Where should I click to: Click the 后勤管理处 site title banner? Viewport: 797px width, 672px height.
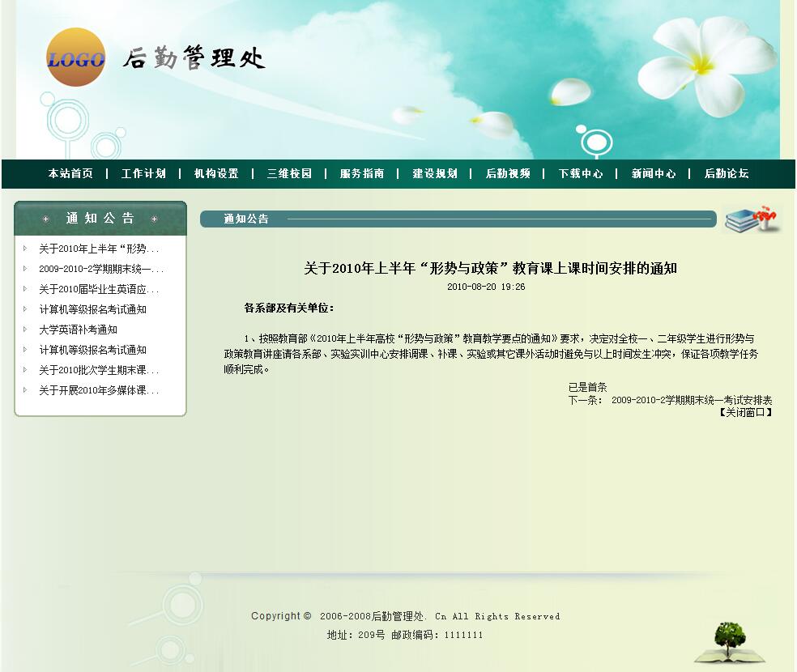click(194, 57)
